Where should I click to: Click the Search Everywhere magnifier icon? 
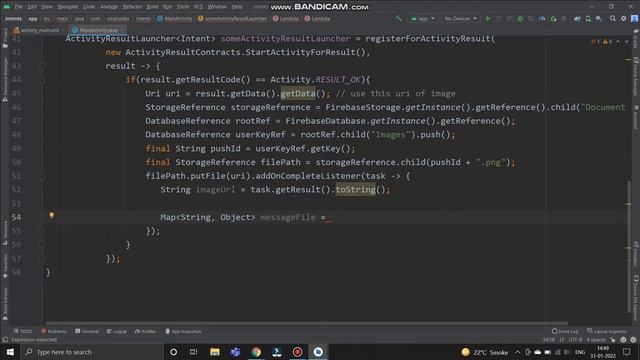tap(613, 18)
